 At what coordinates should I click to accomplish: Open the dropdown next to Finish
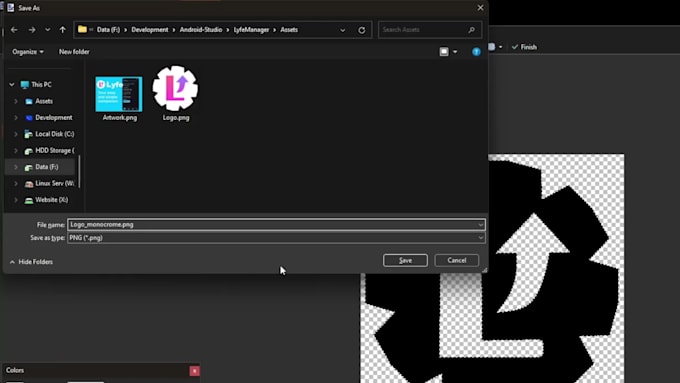500,47
